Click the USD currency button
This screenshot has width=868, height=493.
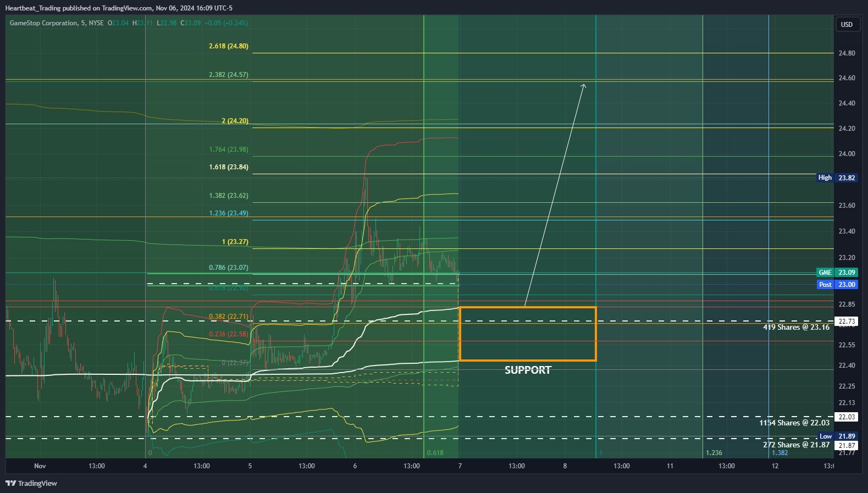click(847, 24)
